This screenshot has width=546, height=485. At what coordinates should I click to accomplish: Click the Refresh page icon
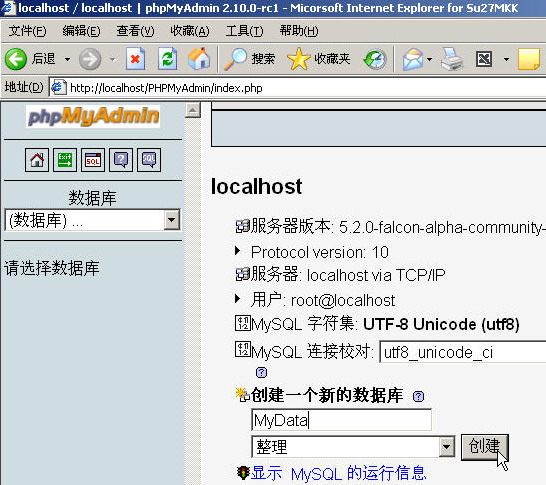point(167,59)
